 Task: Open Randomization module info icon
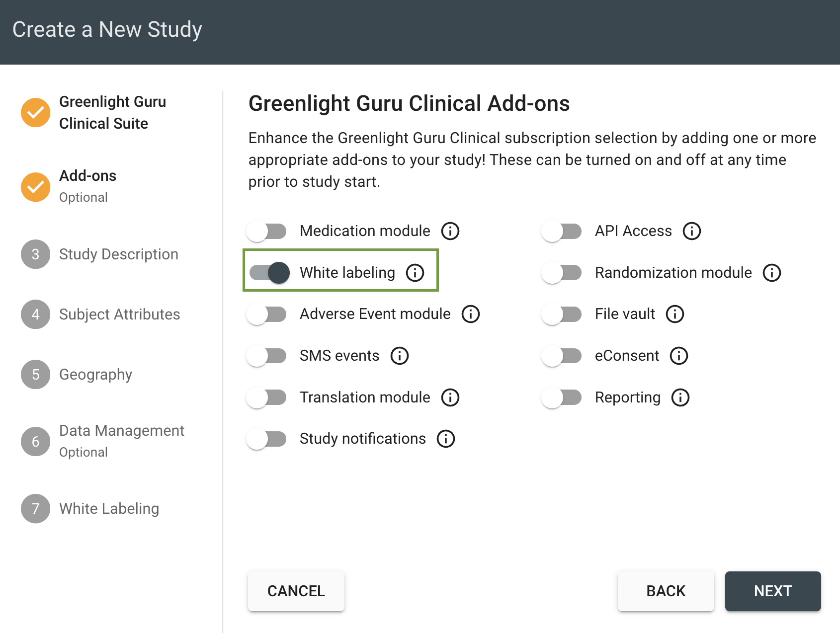(x=772, y=273)
